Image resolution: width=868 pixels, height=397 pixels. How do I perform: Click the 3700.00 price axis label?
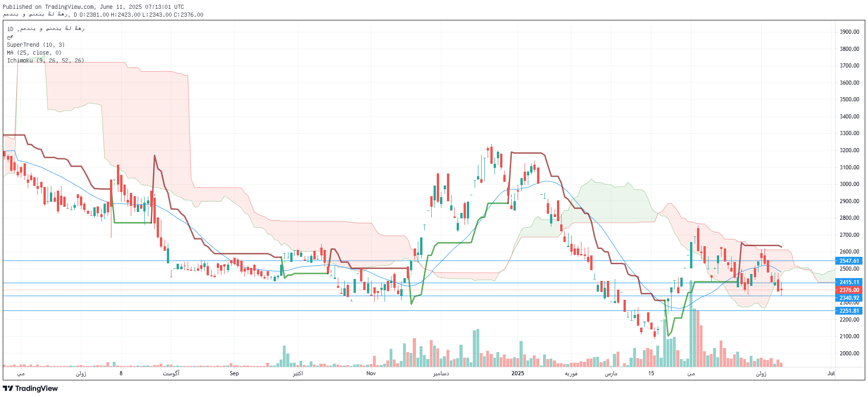point(850,66)
